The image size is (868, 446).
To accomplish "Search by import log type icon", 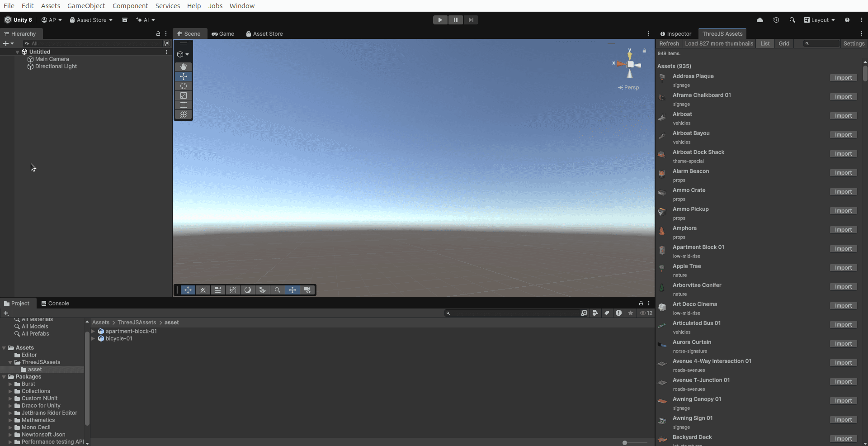I will 618,313.
